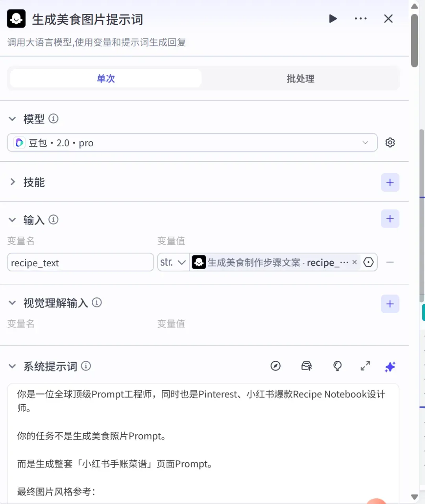The width and height of the screenshot is (425, 504).
Task: Click the node avatar icon beside title
Action: (16, 19)
